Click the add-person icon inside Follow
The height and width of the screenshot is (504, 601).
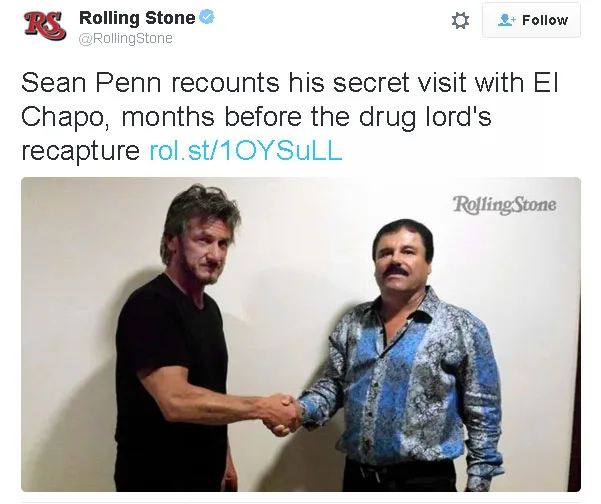(x=507, y=20)
